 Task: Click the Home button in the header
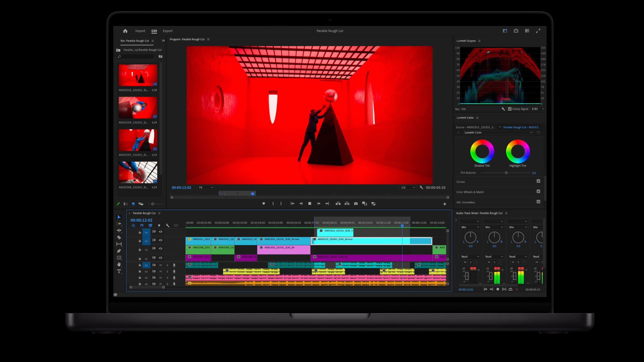pos(125,31)
